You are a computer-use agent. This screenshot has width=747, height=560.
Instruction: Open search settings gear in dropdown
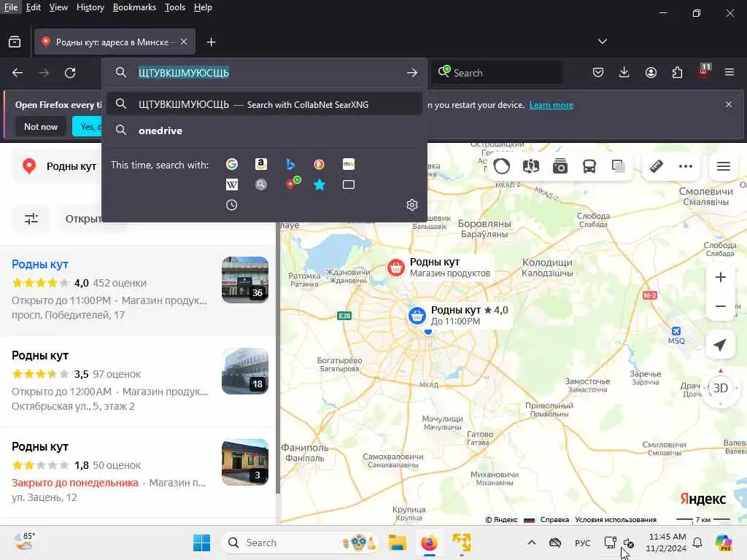pyautogui.click(x=412, y=205)
